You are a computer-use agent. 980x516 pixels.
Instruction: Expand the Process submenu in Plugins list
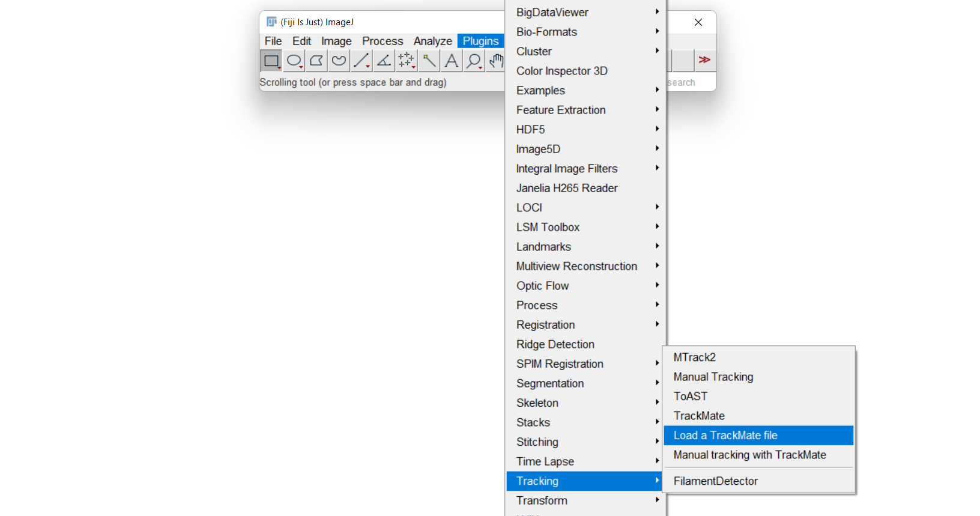pos(585,305)
